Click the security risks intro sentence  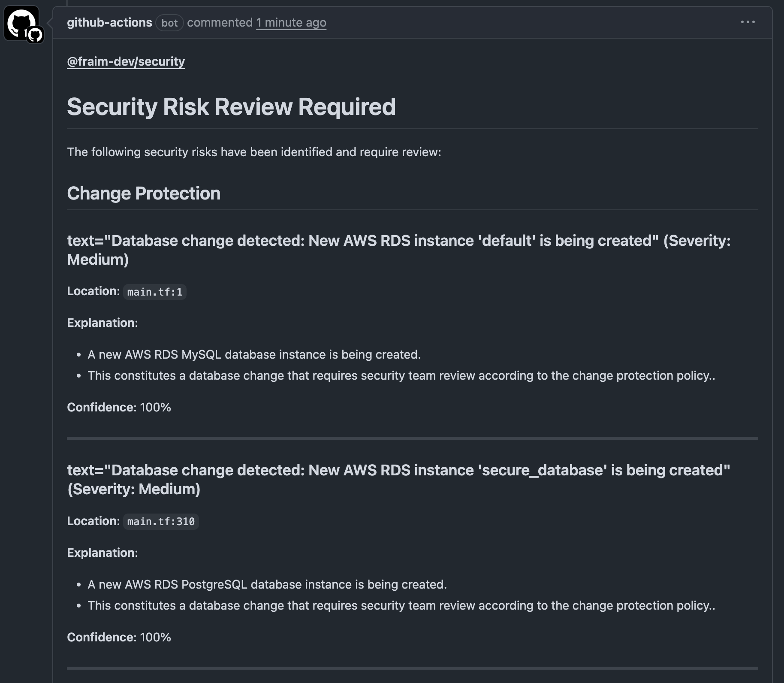[x=254, y=152]
